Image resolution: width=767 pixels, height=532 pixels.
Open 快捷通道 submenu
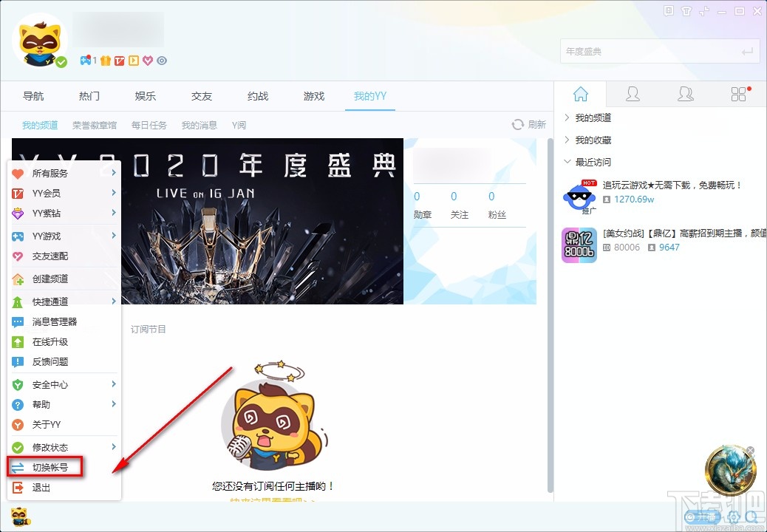coord(64,301)
